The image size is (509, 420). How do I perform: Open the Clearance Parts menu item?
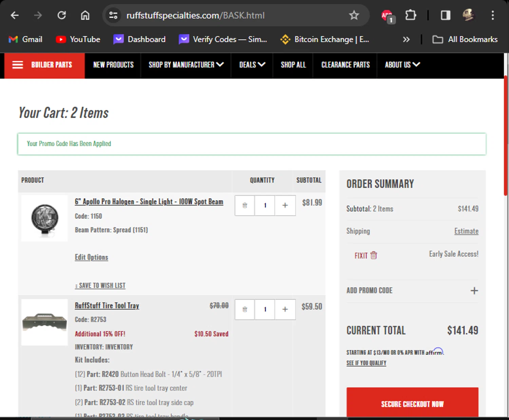[x=345, y=65]
